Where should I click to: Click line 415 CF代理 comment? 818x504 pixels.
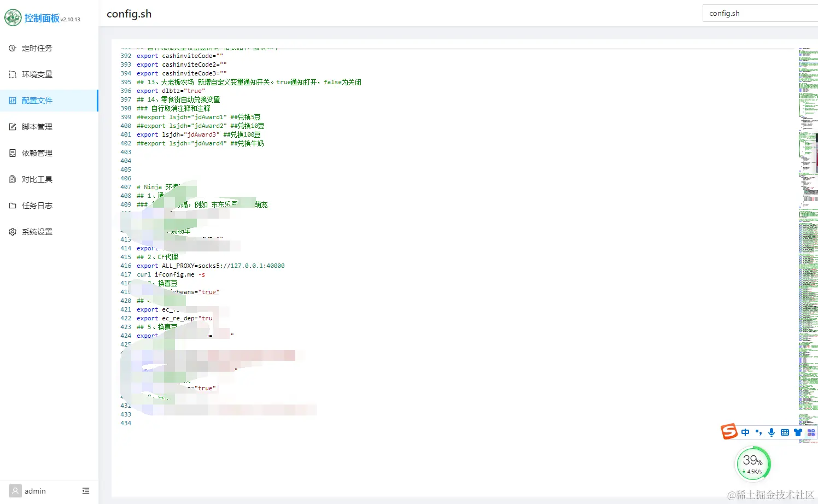pyautogui.click(x=157, y=257)
